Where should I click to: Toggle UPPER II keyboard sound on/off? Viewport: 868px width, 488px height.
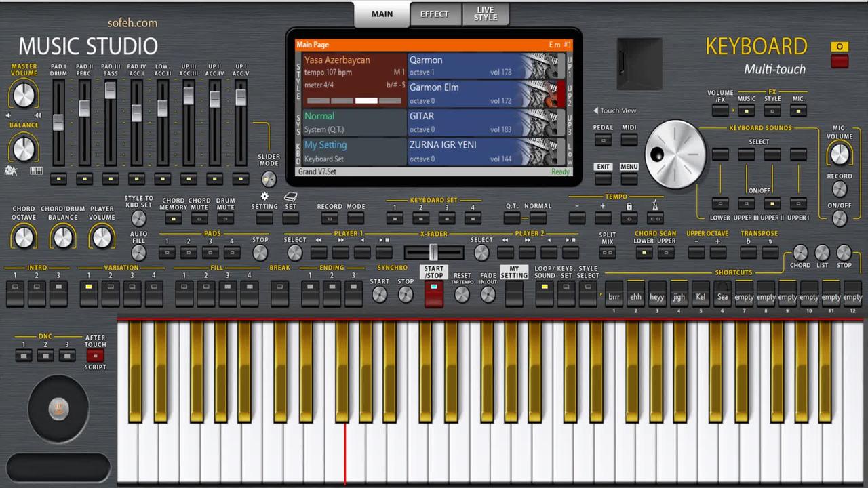pyautogui.click(x=772, y=202)
